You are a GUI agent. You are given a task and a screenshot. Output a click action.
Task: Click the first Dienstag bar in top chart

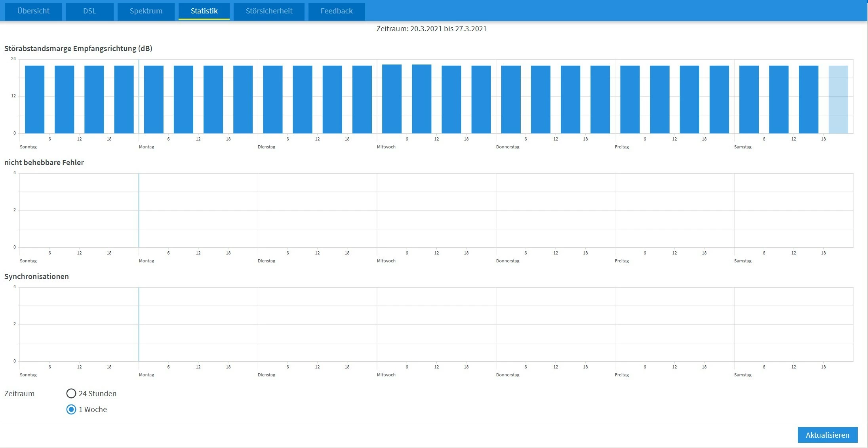pos(273,99)
